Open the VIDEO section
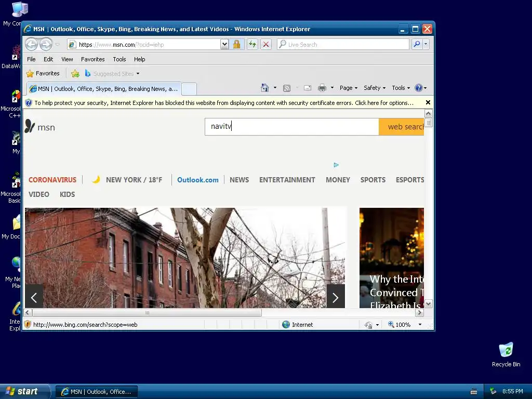The width and height of the screenshot is (532, 399). [x=38, y=194]
